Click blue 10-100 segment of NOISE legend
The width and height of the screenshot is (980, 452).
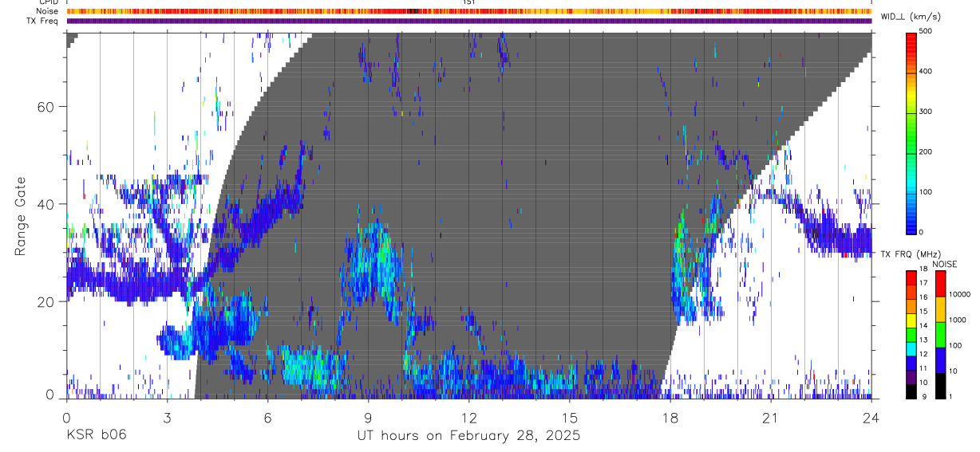coord(941,360)
